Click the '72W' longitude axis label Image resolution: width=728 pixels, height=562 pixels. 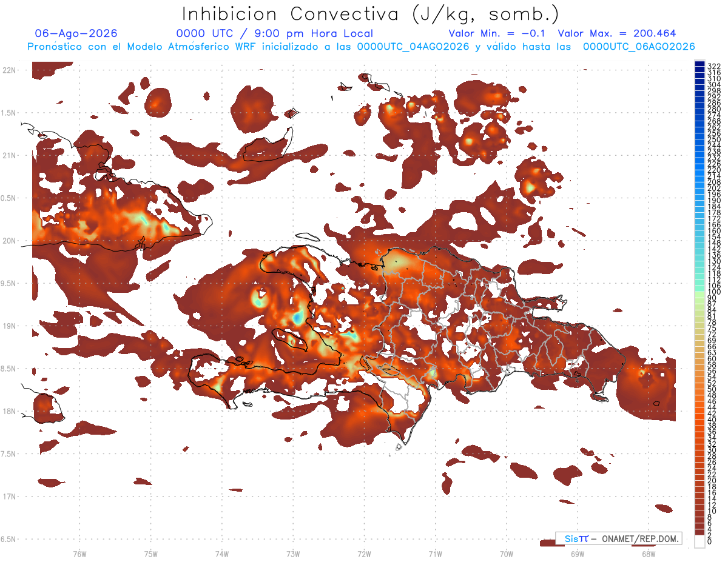coord(365,554)
